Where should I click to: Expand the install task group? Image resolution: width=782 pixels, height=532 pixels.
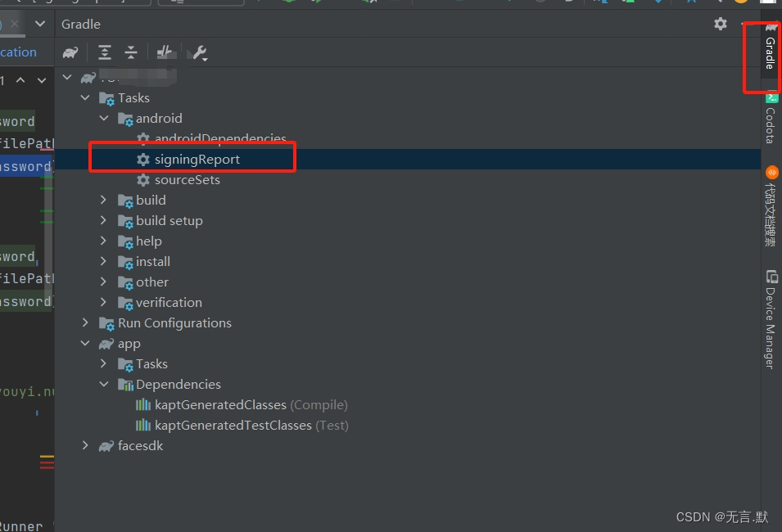pyautogui.click(x=102, y=261)
